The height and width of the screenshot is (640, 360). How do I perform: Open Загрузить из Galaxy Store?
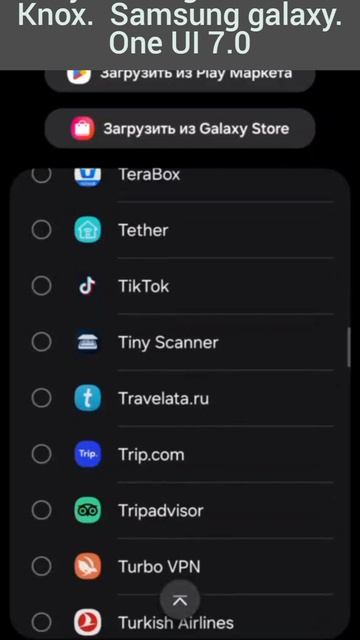(x=180, y=129)
